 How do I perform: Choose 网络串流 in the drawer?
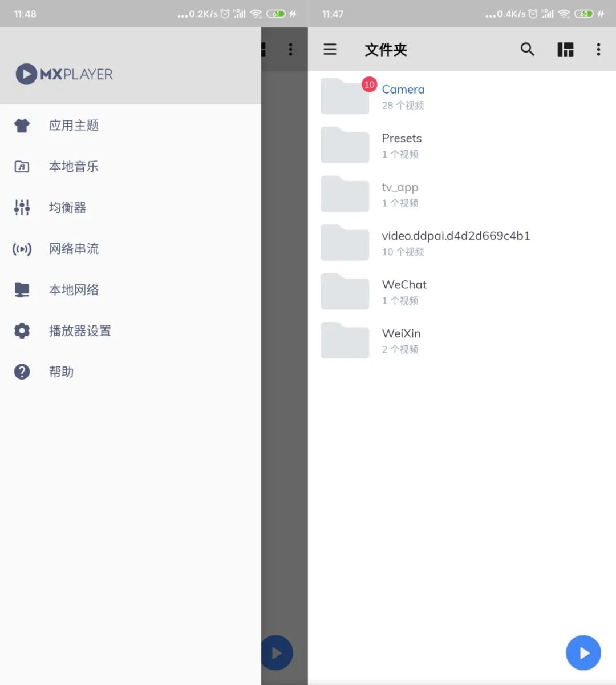(x=131, y=249)
